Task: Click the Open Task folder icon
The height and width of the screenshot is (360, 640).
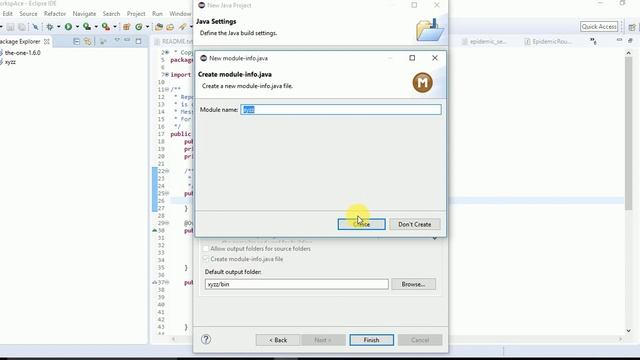Action: coord(170,27)
